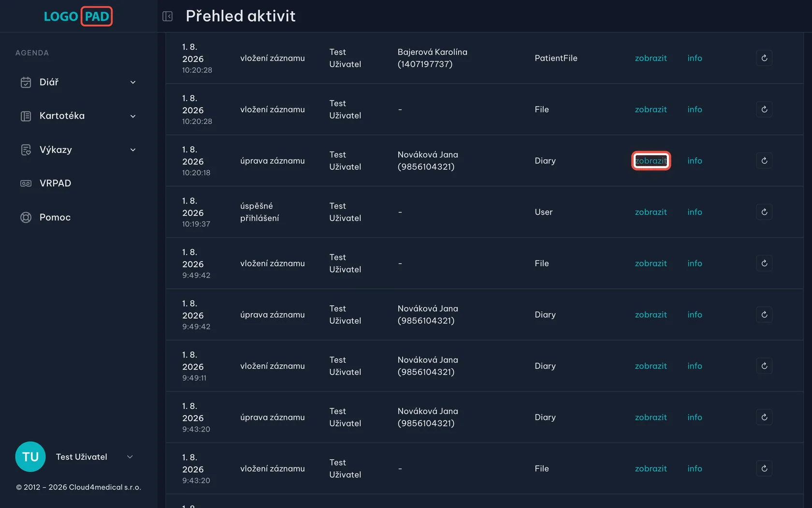Click circular arrow icon in 9:43:20 File row
812x508 pixels.
point(764,468)
